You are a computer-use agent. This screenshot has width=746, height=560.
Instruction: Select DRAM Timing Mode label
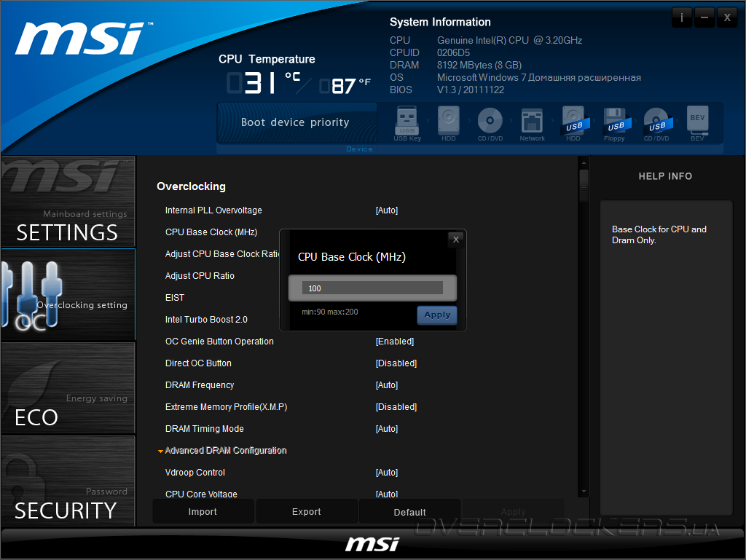pyautogui.click(x=205, y=429)
